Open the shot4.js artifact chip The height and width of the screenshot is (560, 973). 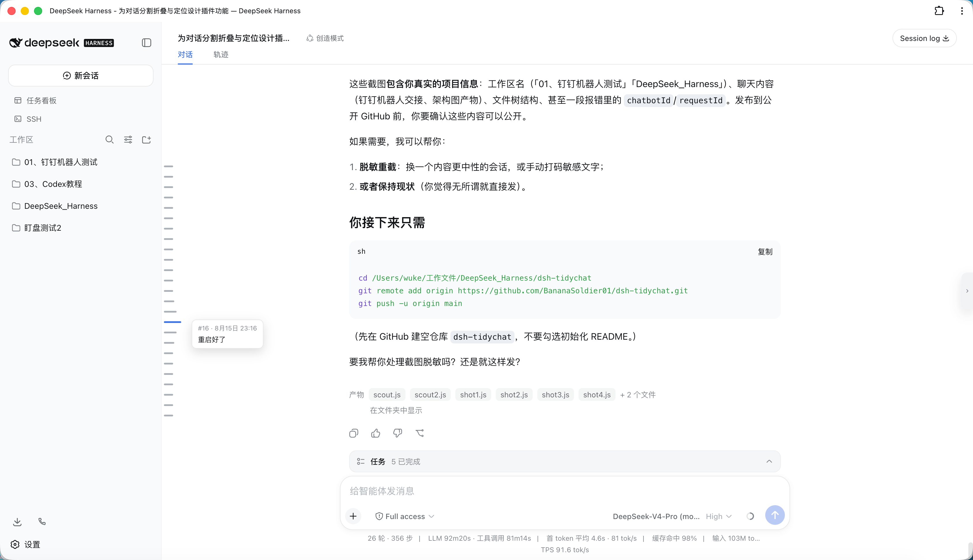pyautogui.click(x=597, y=394)
